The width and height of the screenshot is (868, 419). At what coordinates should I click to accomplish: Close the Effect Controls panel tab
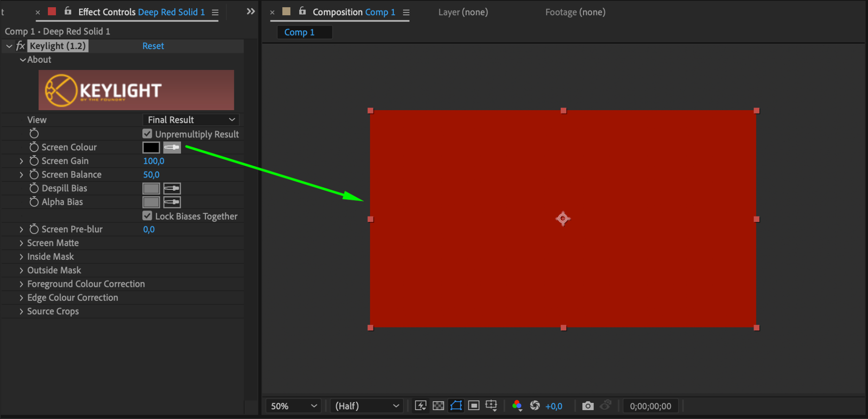(38, 13)
